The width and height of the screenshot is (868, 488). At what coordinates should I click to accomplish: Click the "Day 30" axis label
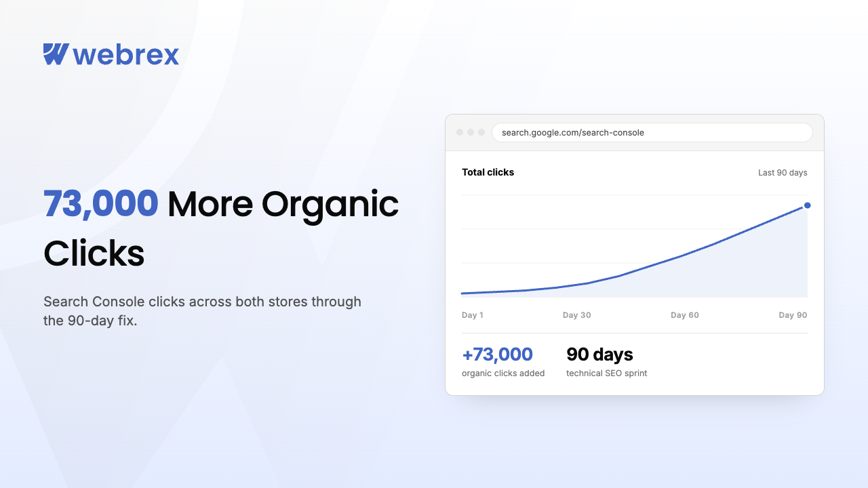coord(577,315)
